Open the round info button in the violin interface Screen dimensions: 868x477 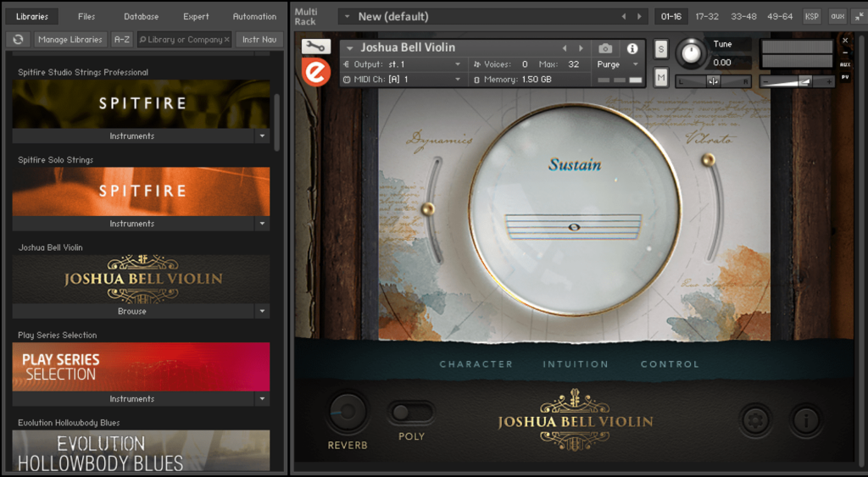pyautogui.click(x=806, y=420)
